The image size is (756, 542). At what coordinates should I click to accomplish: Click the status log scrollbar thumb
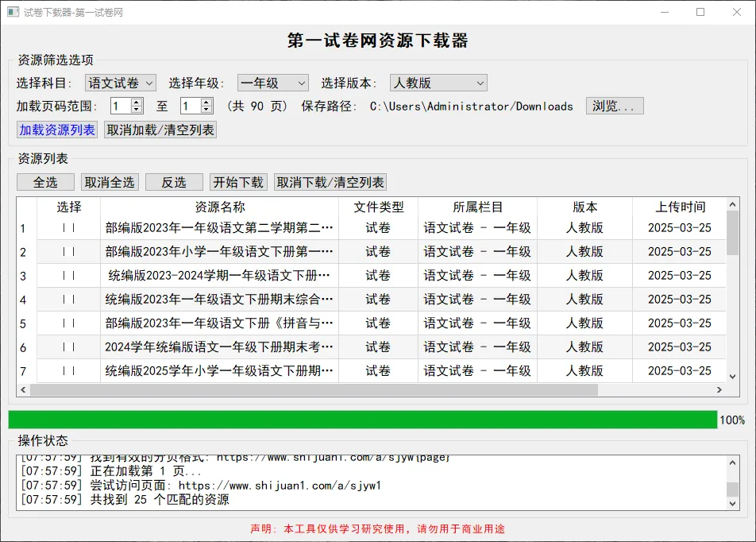point(732,489)
